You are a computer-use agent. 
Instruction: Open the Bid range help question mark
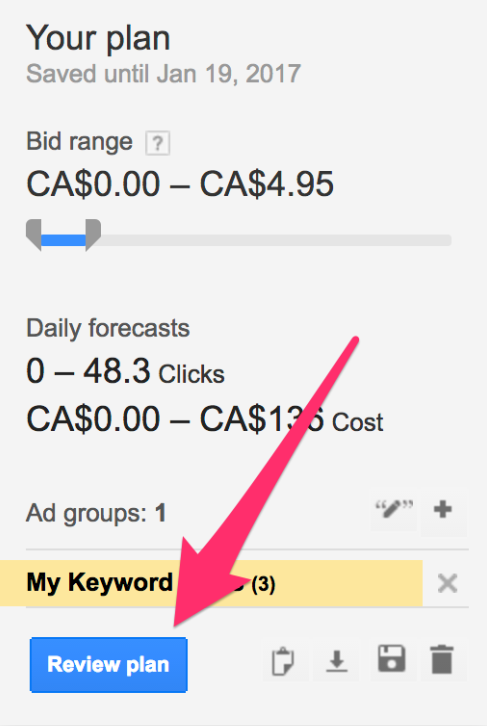[x=158, y=143]
